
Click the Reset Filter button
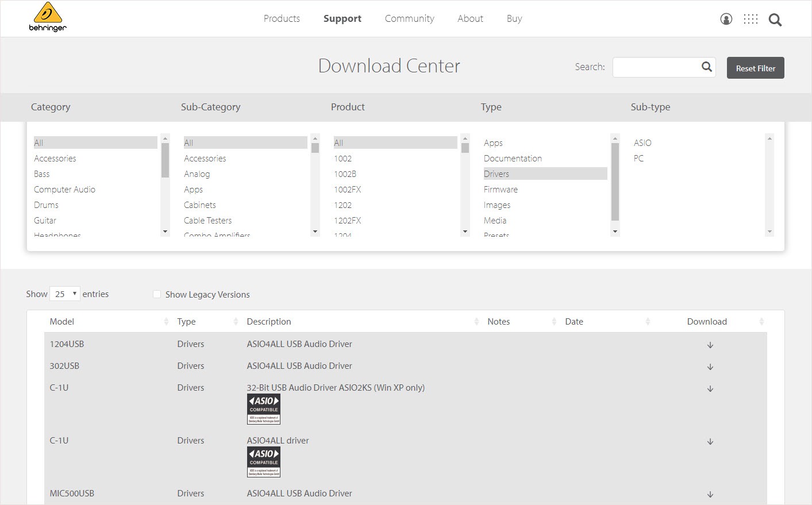755,68
